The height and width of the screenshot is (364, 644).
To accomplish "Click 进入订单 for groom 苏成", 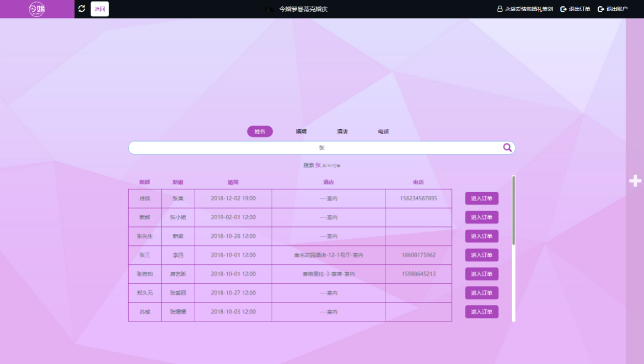I will pos(482,312).
